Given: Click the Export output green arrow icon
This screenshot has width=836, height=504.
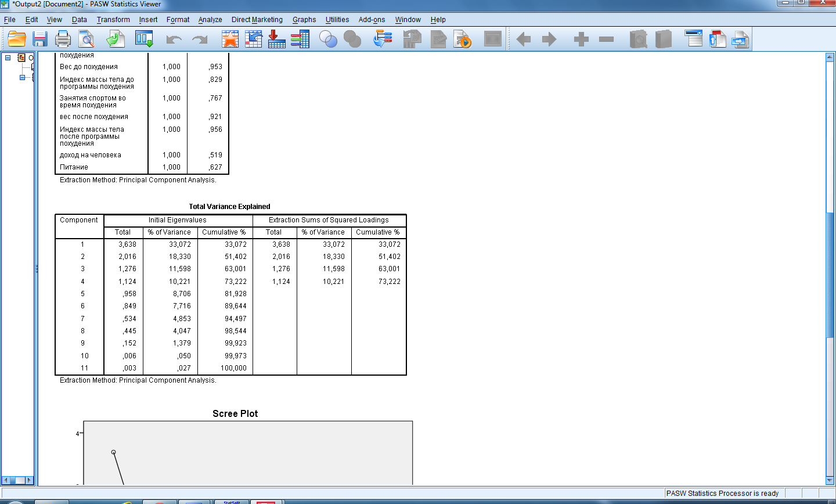Looking at the screenshot, I should coord(116,39).
